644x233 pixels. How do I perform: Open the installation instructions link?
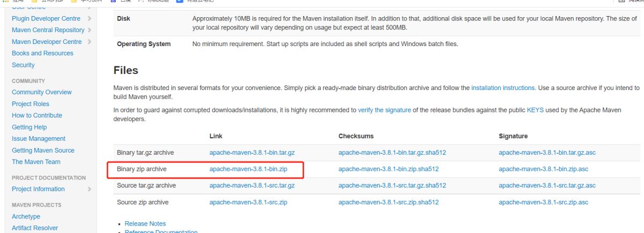click(x=503, y=88)
